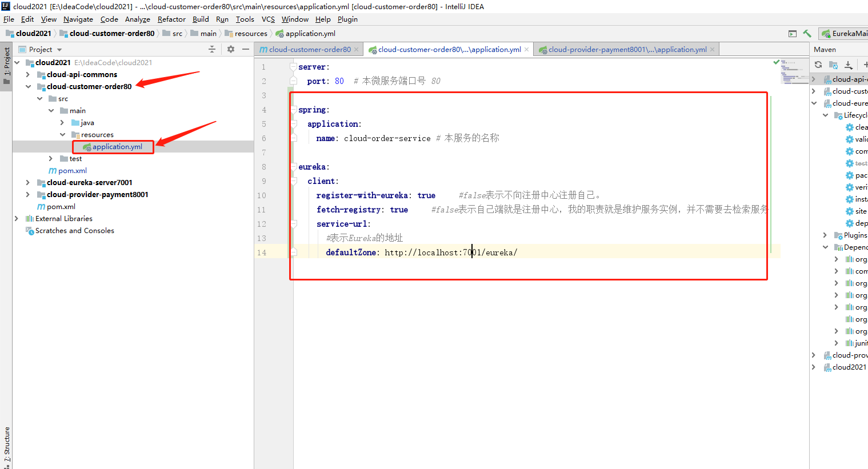Close the cloud-customer-order80 application.yml tab

(x=527, y=50)
